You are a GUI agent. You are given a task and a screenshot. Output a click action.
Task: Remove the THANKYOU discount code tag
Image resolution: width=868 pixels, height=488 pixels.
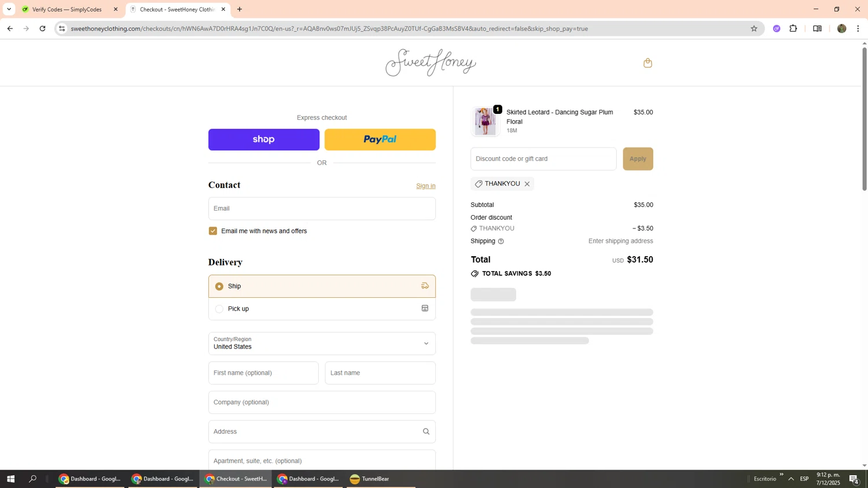[527, 184]
